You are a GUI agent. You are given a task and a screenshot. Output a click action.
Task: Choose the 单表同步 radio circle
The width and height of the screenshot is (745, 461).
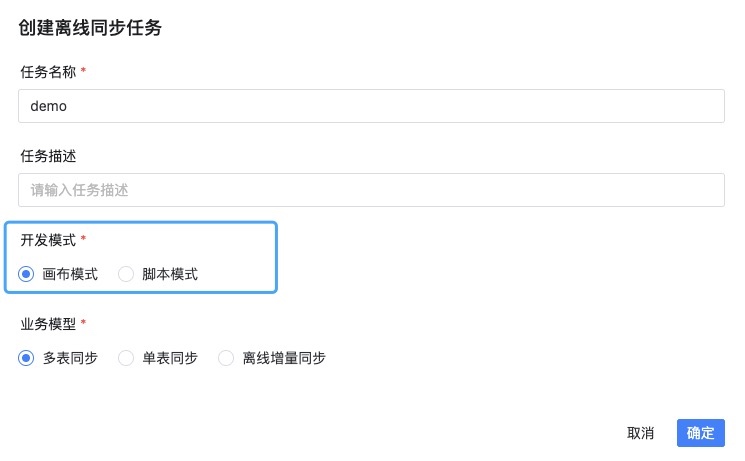click(126, 358)
